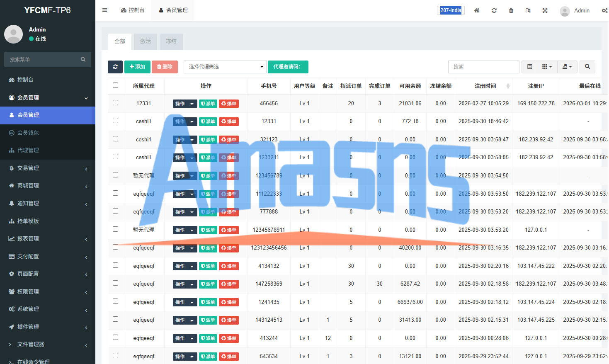Click the Admin avatar in the top bar
The image size is (609, 364).
(x=565, y=11)
